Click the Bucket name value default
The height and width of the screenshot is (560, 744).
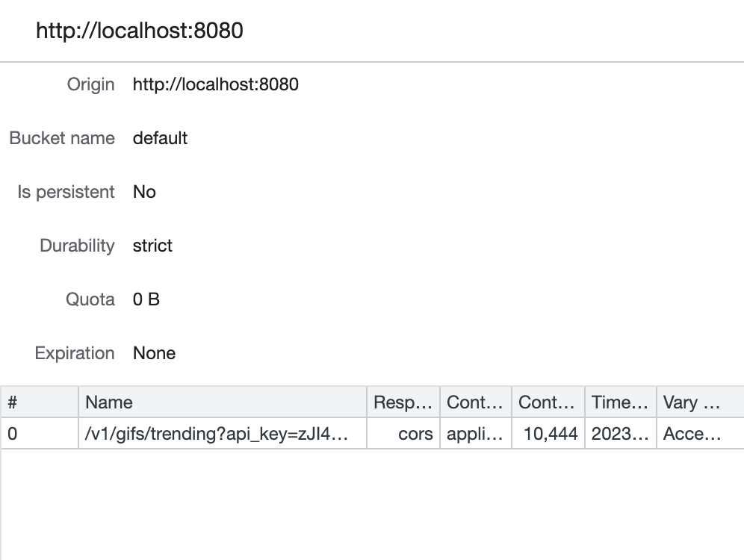pos(160,138)
